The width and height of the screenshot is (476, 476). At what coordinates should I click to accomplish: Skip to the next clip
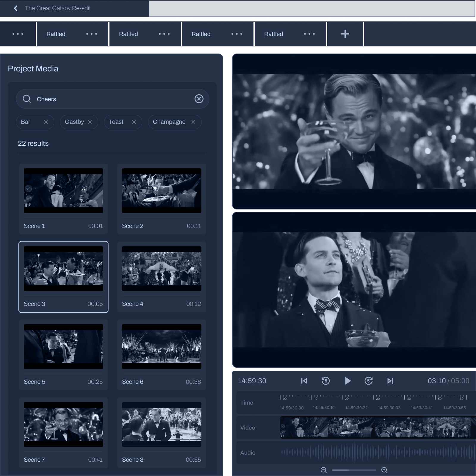tap(390, 381)
